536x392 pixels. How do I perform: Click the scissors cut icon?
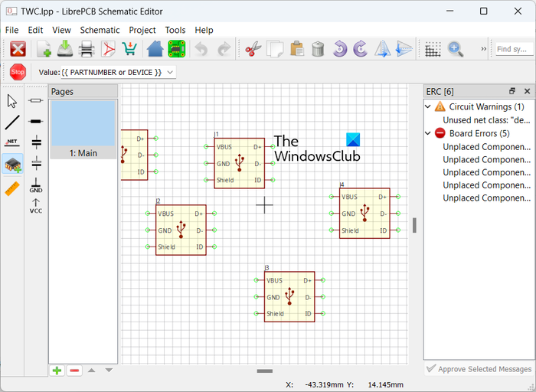point(251,49)
